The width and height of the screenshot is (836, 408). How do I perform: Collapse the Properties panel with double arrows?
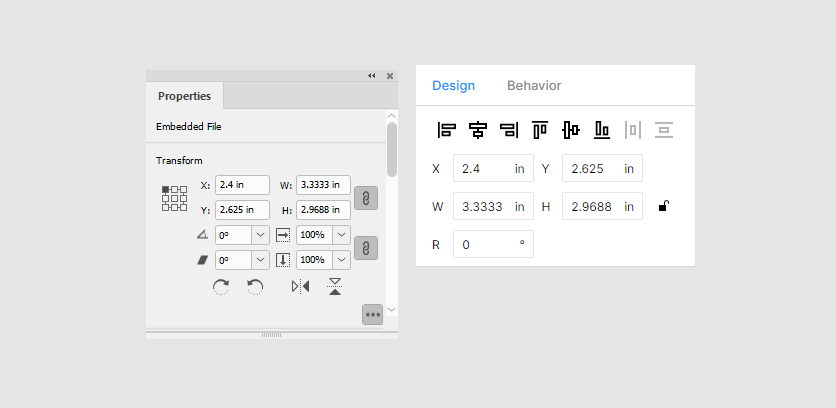(372, 76)
